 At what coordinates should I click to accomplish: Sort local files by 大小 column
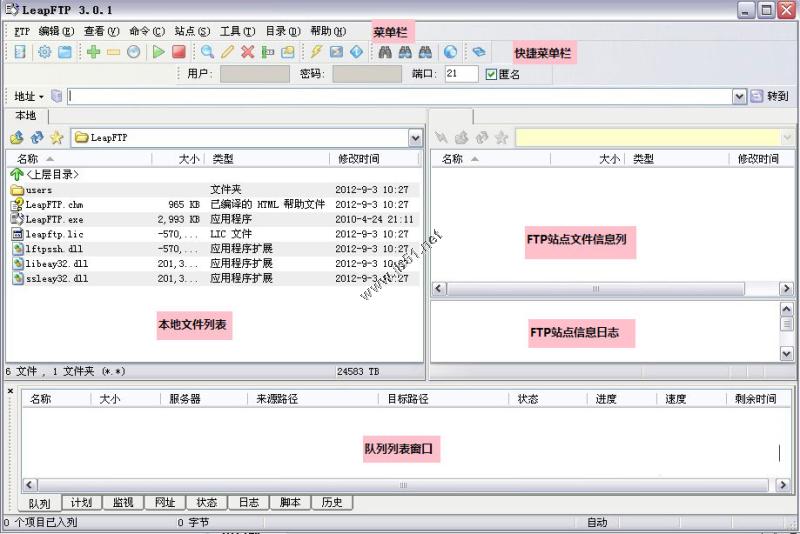click(x=178, y=159)
